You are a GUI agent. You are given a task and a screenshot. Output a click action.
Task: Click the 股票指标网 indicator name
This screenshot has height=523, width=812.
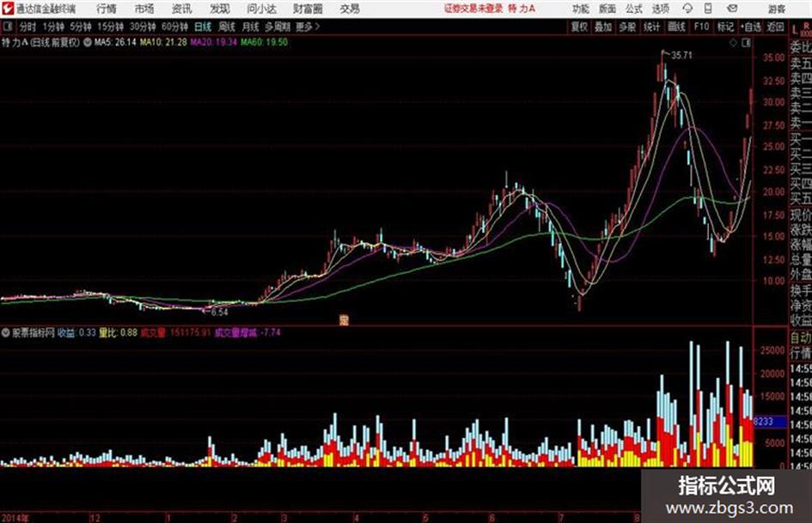(x=34, y=332)
